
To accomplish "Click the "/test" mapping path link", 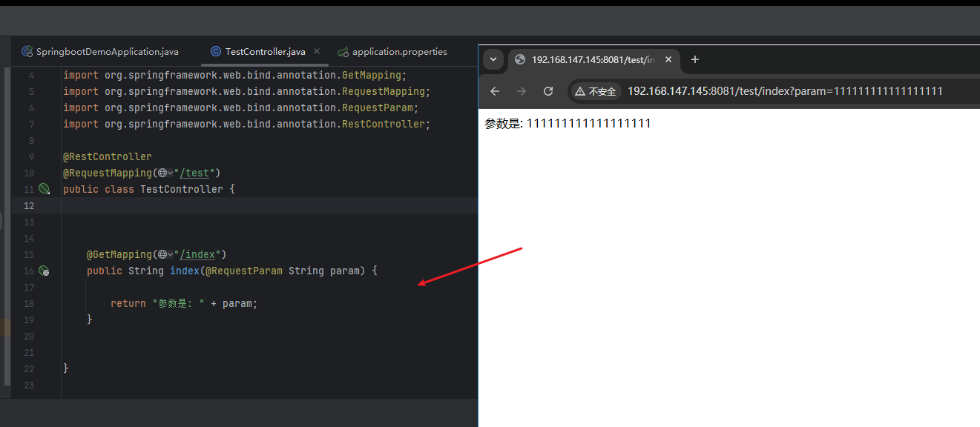I will 195,173.
